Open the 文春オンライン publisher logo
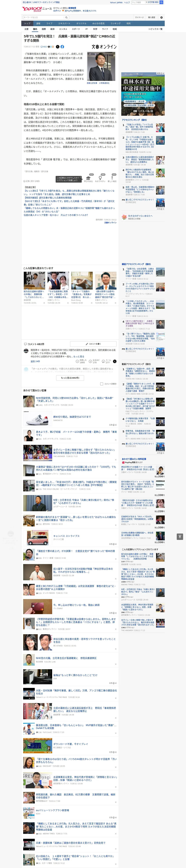Image resolution: width=186 pixels, height=868 pixels. (104, 47)
